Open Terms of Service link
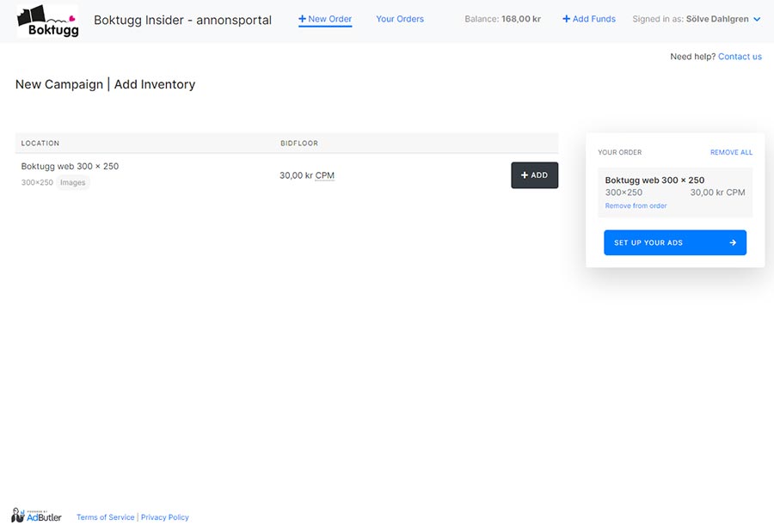This screenshot has width=774, height=532. pos(105,517)
